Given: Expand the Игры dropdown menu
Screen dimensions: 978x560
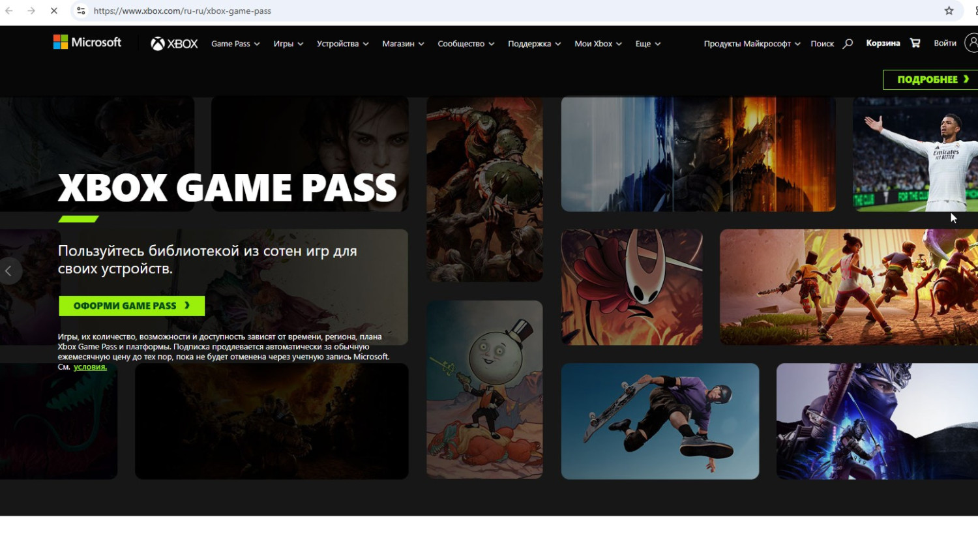Looking at the screenshot, I should 288,44.
